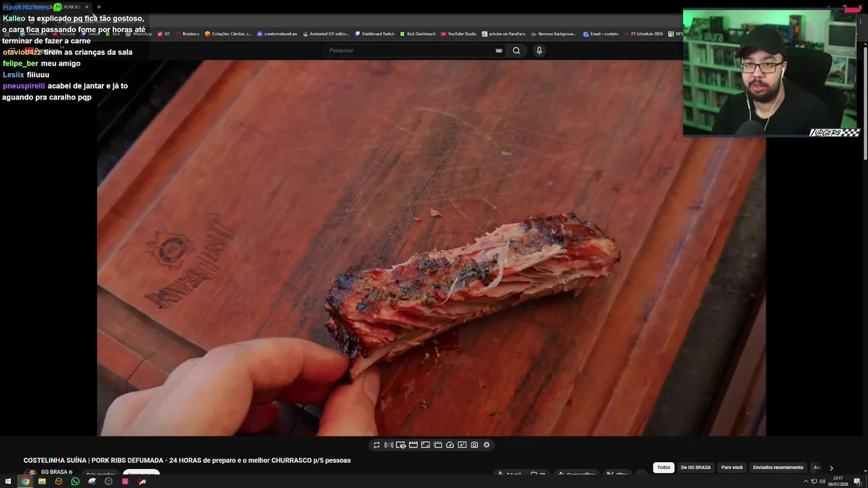Open the F1 Schedule 2026 bookmark
Viewport: 868px width, 488px height.
pyautogui.click(x=644, y=34)
